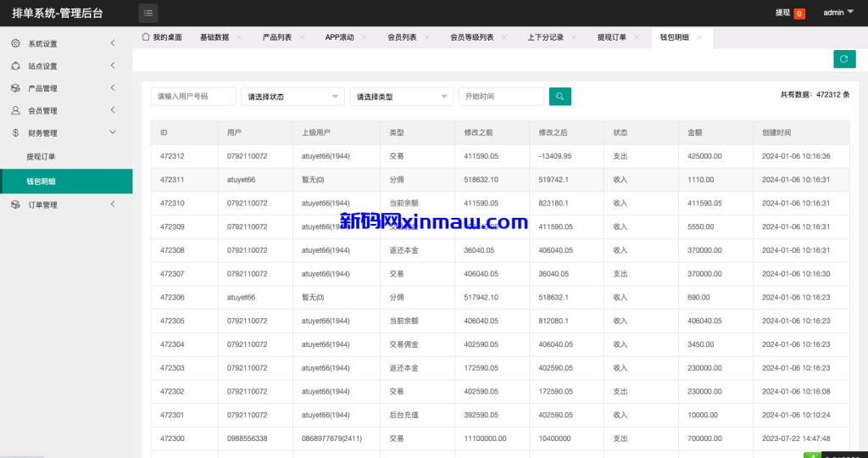Click the value -13409.95 in 修改之后 column
868x458 pixels.
(x=554, y=156)
